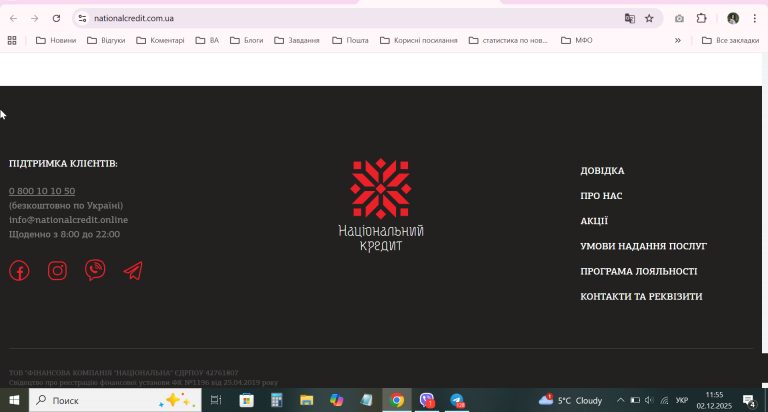The image size is (768, 412).
Task: Open the Новини bookmarks folder
Action: click(56, 40)
